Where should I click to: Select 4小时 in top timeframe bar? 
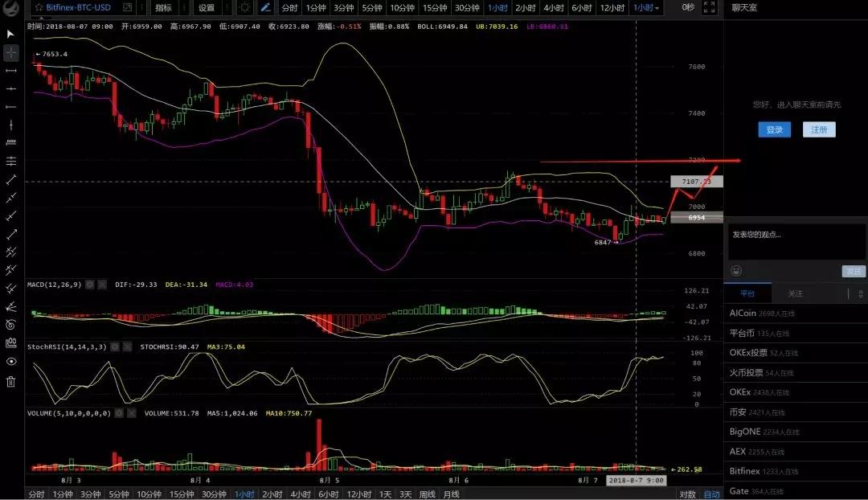point(554,8)
